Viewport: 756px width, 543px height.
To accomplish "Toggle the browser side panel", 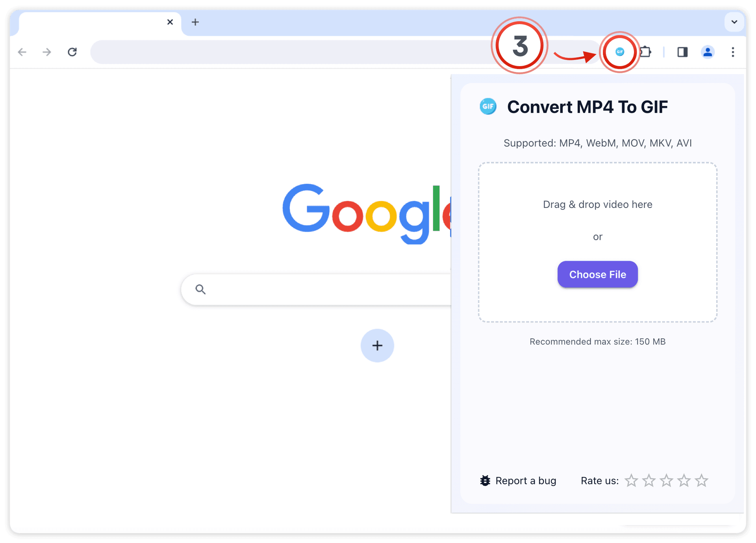I will (x=682, y=52).
